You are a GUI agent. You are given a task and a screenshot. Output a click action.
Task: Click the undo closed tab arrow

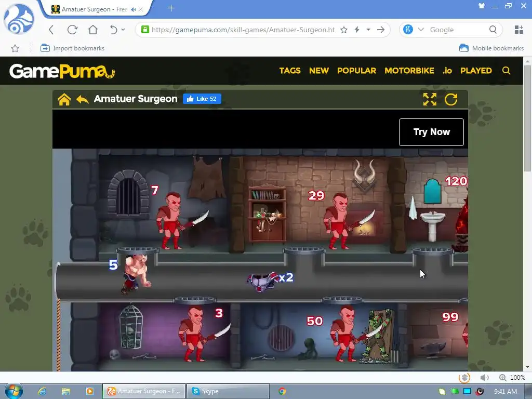pos(113,30)
